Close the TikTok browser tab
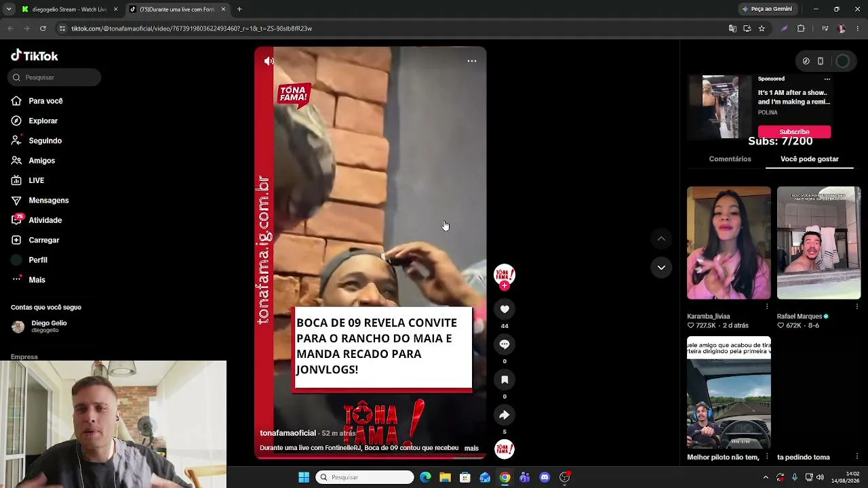868x488 pixels. [x=223, y=9]
